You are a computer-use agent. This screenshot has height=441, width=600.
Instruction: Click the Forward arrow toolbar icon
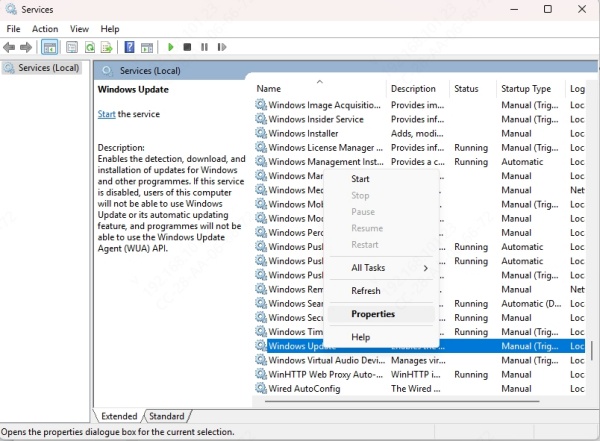[x=26, y=47]
